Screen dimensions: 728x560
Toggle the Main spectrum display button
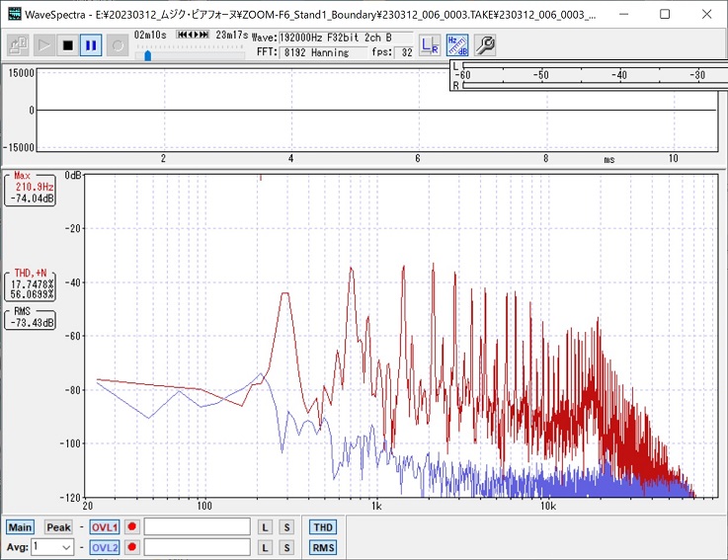(20, 527)
